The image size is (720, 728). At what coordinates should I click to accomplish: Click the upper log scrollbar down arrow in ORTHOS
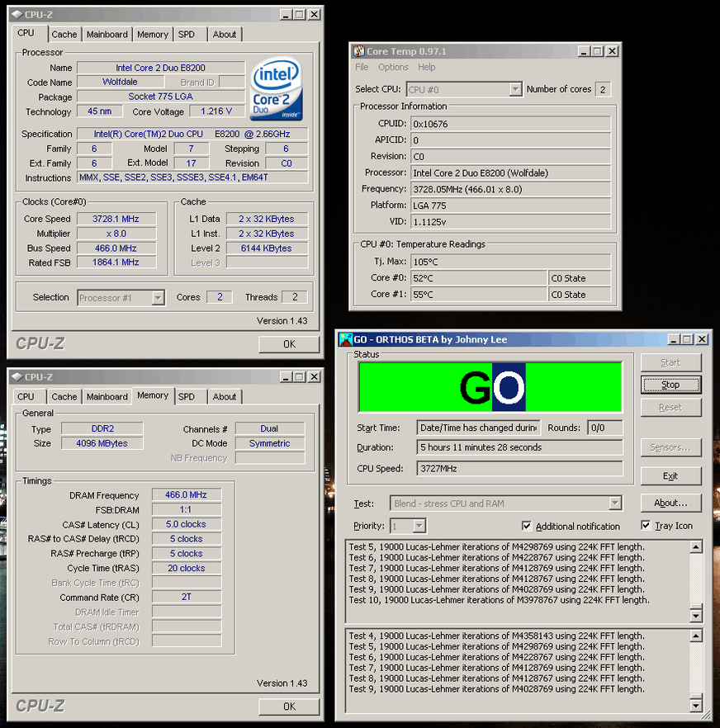click(696, 616)
